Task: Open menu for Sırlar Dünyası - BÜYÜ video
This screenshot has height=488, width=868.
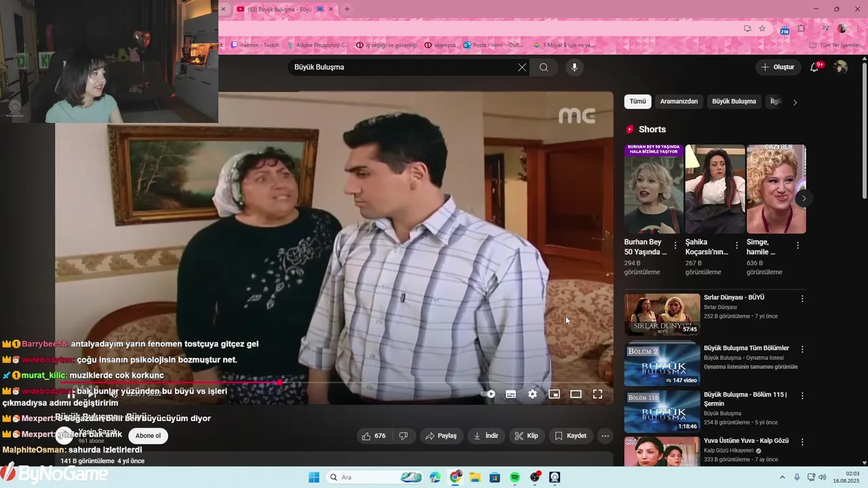Action: tap(802, 299)
